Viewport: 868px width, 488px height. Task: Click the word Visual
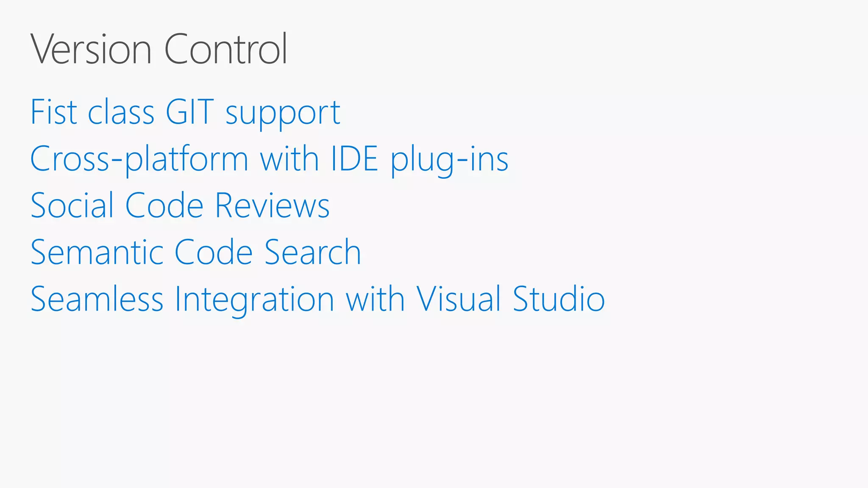pos(459,299)
